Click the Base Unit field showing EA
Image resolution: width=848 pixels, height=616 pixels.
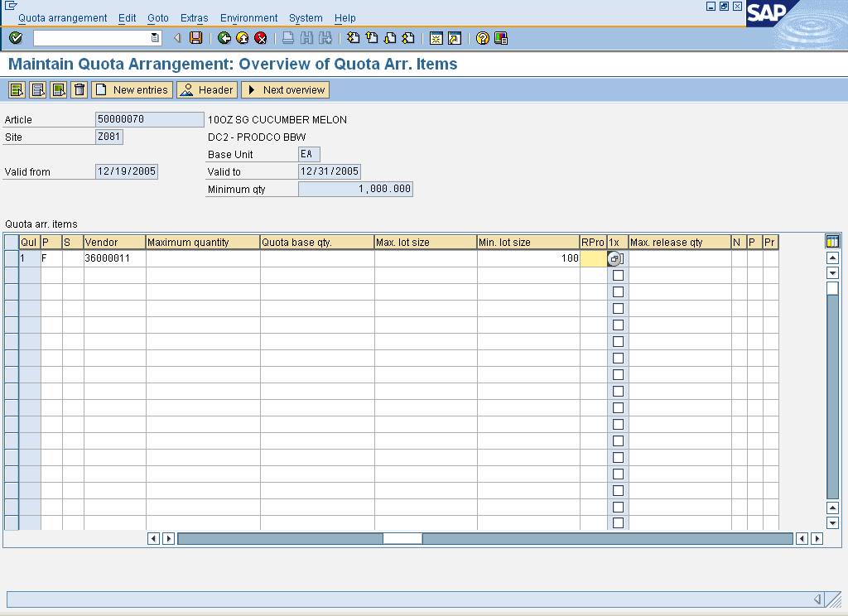click(309, 154)
